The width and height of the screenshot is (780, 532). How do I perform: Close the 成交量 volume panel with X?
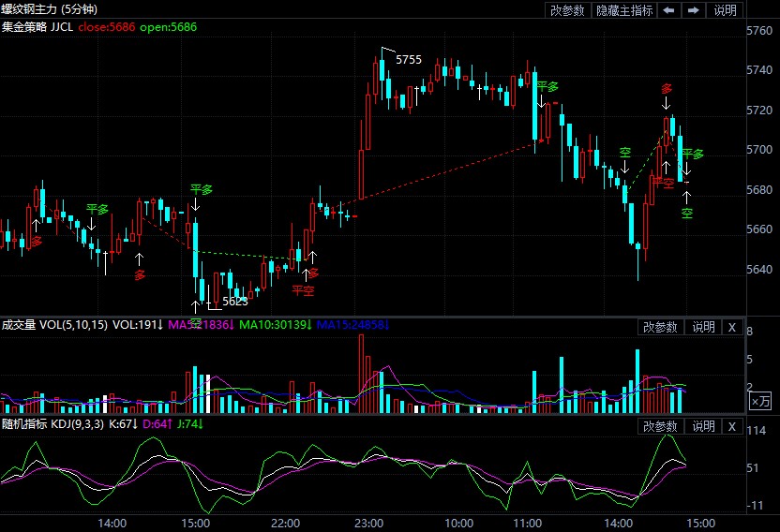click(732, 327)
